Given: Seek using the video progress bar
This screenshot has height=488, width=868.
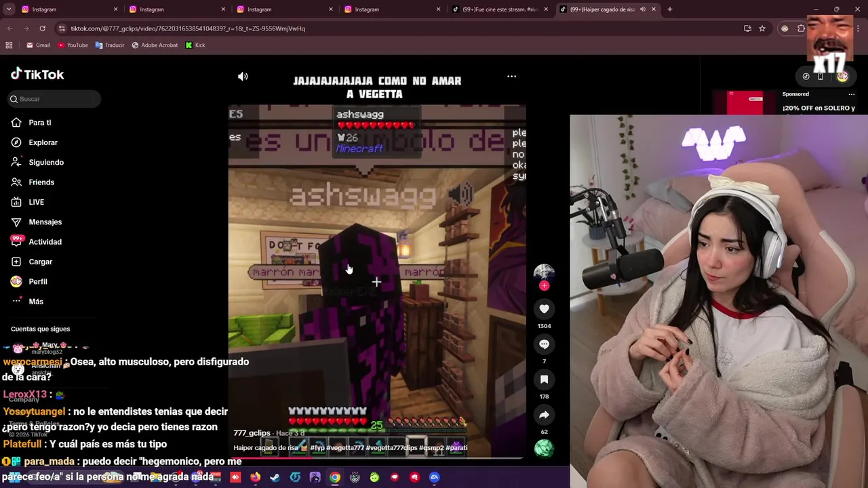Looking at the screenshot, I should [x=376, y=459].
